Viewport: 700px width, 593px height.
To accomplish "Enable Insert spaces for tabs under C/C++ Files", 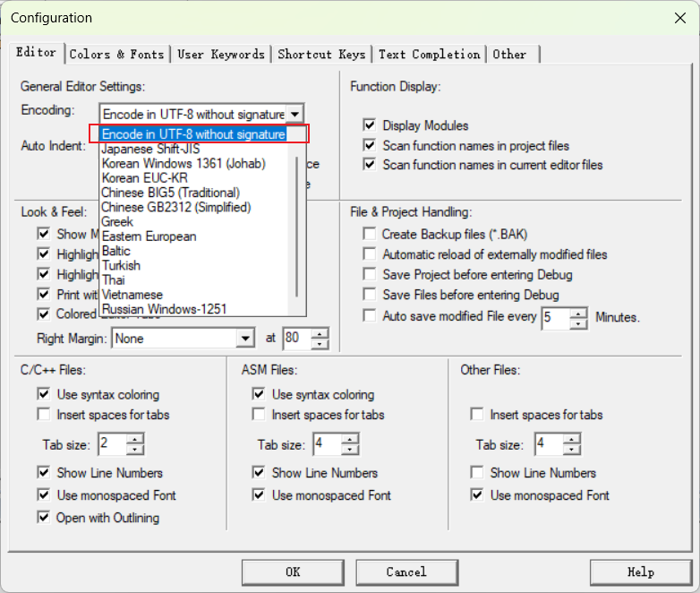I will point(44,414).
